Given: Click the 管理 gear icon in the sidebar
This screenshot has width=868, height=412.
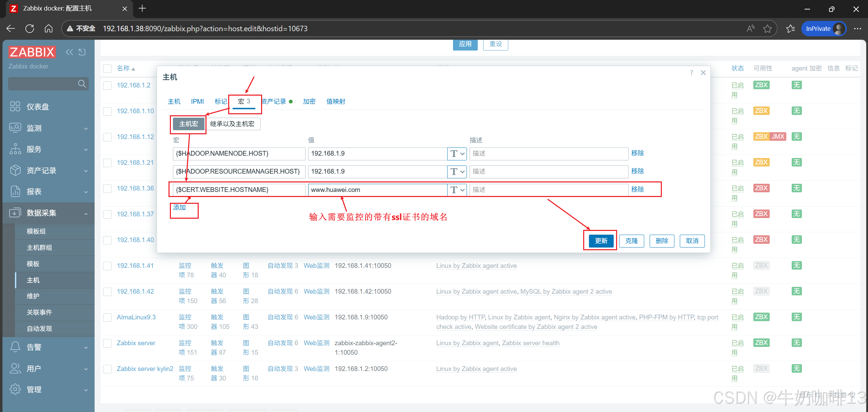Looking at the screenshot, I should [15, 389].
